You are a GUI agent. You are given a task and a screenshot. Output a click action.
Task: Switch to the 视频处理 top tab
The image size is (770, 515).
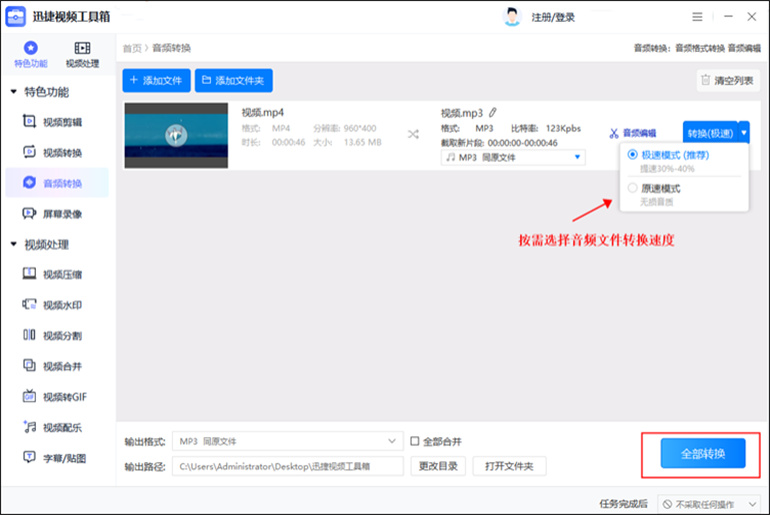(82, 54)
